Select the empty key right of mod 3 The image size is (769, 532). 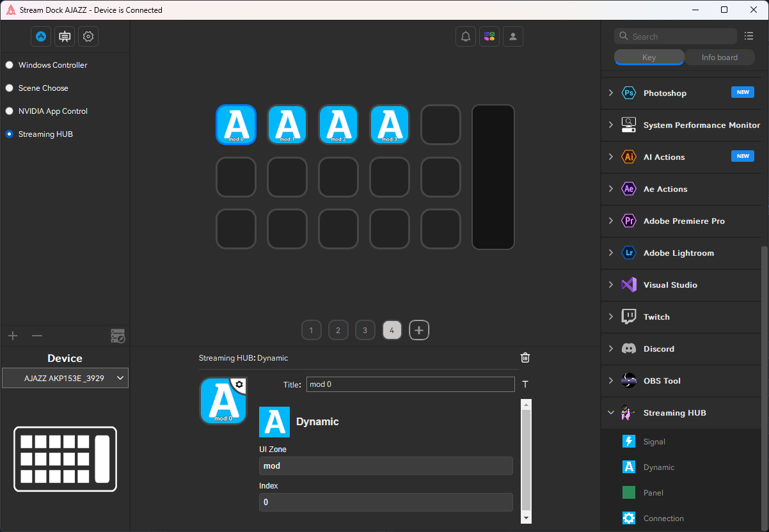tap(441, 125)
